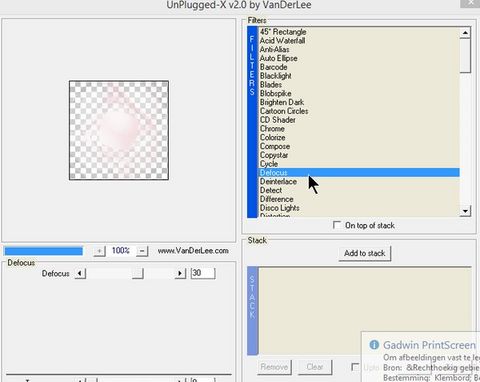
Task: Pick the Cartoon Circles filter
Action: 284,111
